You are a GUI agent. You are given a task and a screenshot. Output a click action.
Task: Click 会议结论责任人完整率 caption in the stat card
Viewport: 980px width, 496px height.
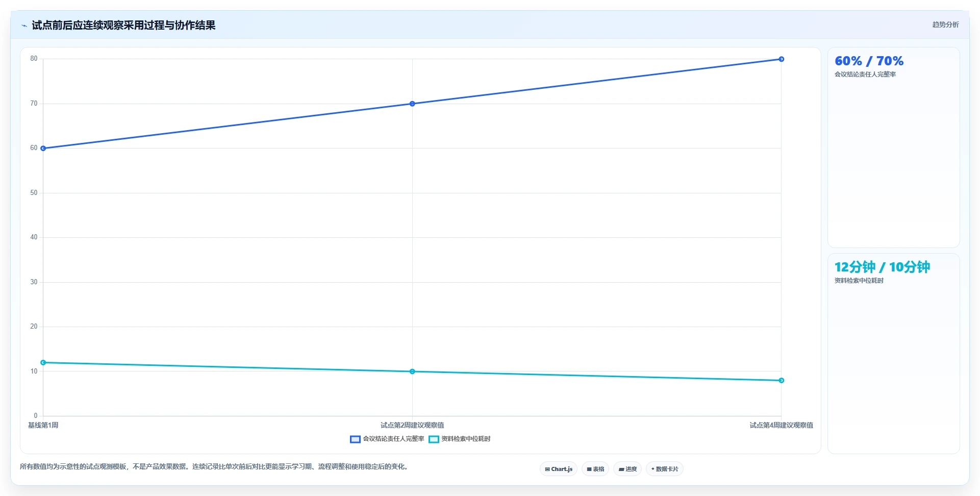[x=865, y=75]
